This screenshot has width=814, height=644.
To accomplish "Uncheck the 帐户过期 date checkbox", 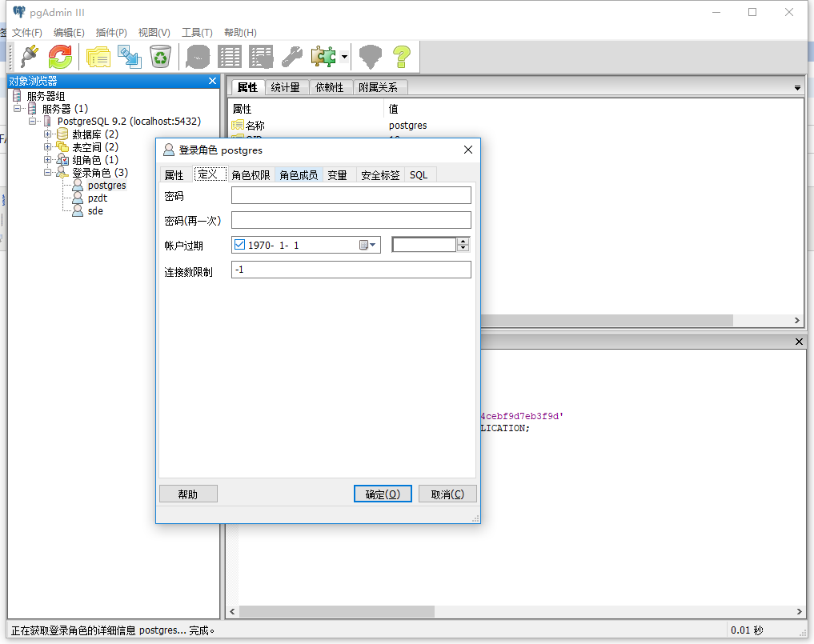I will tap(238, 244).
